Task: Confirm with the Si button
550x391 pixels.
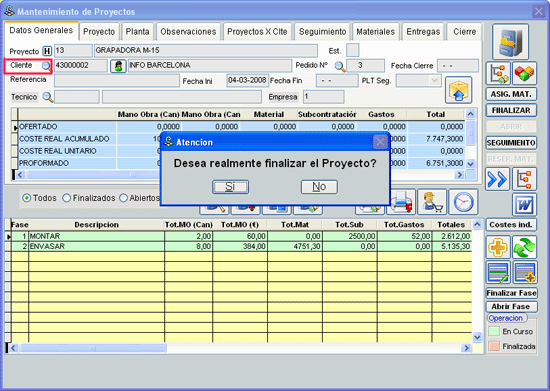Action: click(x=230, y=187)
